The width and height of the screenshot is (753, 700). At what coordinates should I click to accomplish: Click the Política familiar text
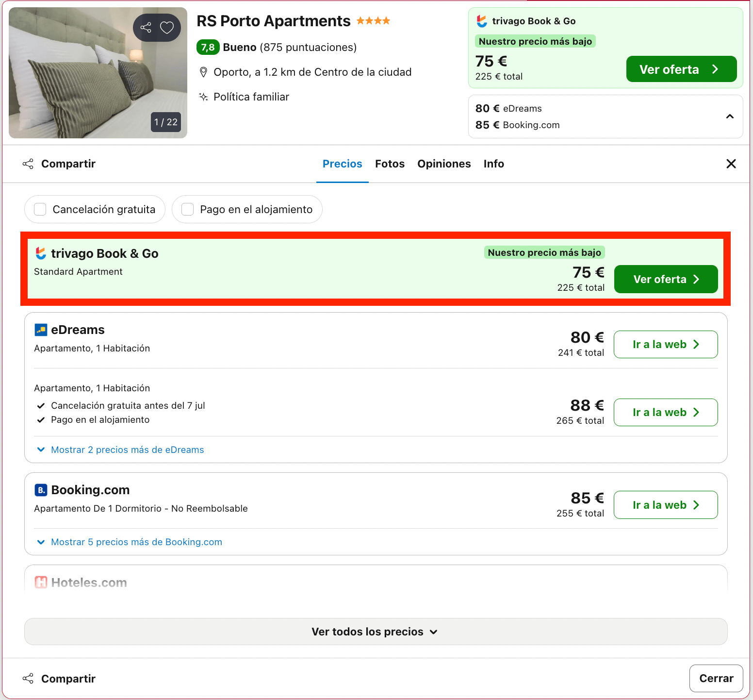(x=251, y=97)
